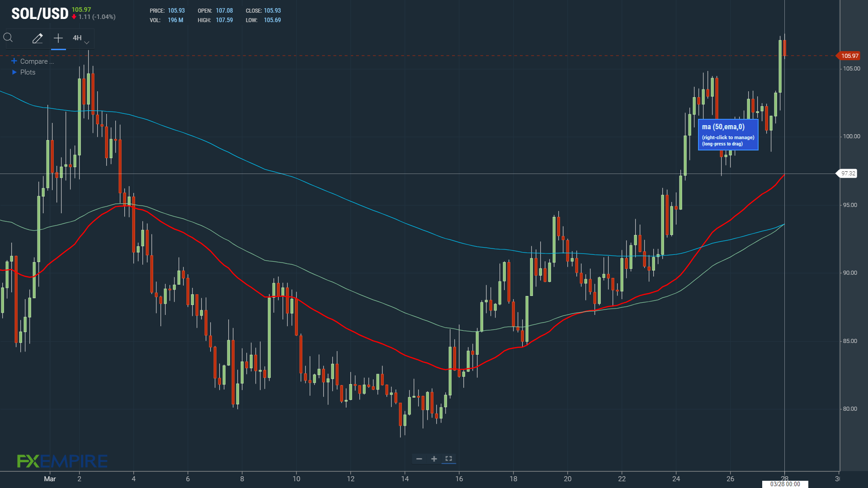Activate the crosshair plus tool

tap(58, 38)
